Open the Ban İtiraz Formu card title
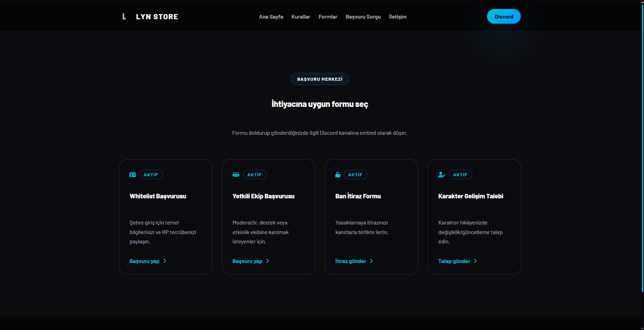Screen dimensions: 644x330 pos(358,196)
